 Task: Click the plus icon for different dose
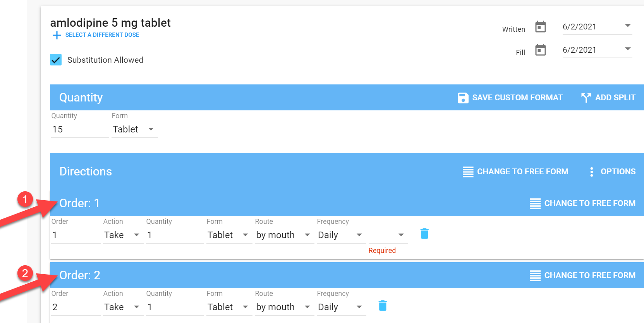coord(57,35)
